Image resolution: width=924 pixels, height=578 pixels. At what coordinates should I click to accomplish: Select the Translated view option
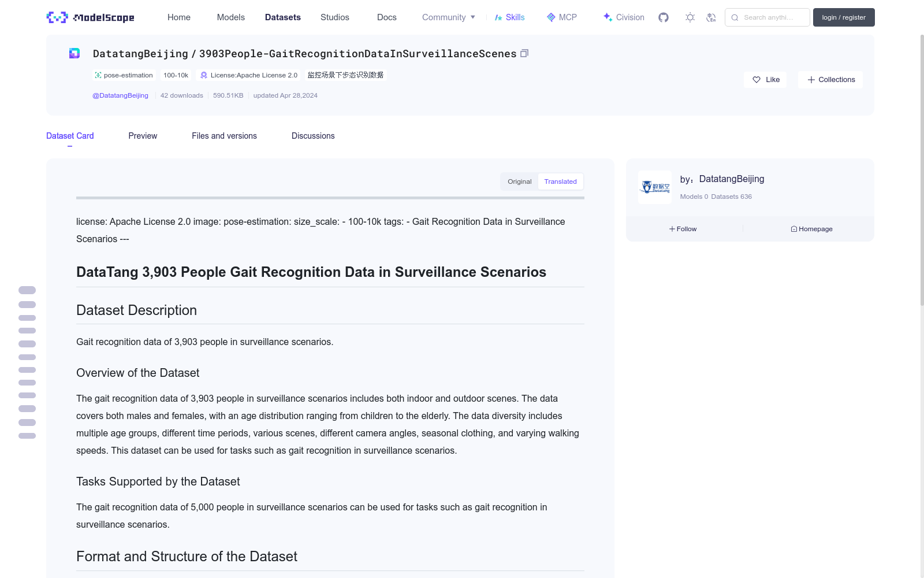560,181
